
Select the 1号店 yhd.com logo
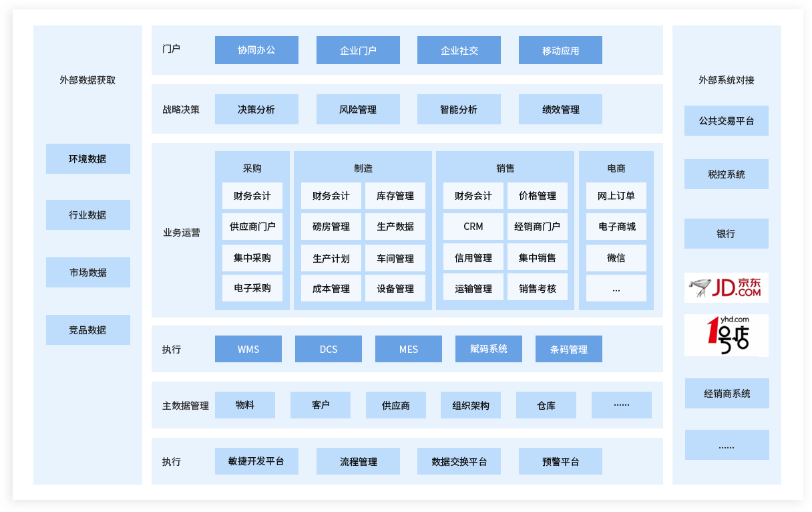click(x=727, y=335)
